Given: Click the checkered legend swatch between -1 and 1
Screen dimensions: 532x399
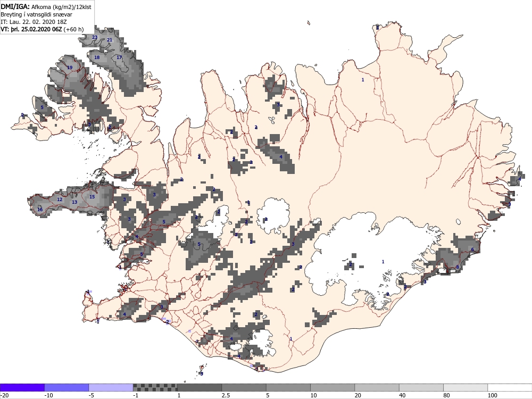Looking at the screenshot, I should pyautogui.click(x=155, y=387).
